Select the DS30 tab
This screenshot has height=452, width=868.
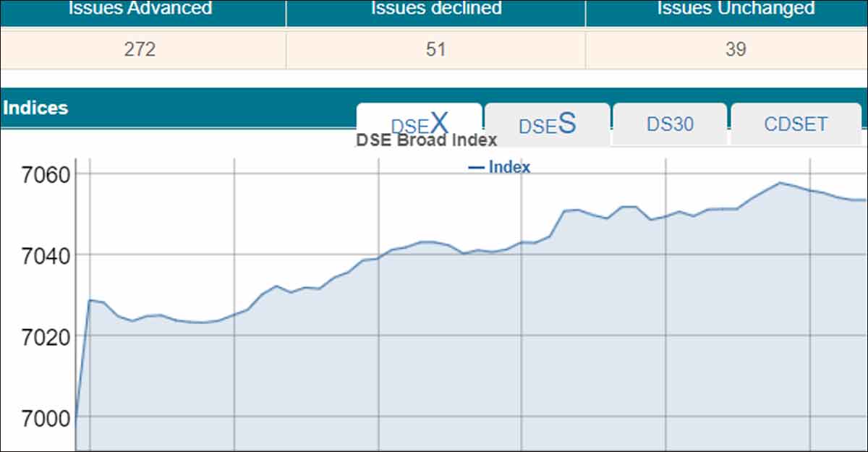coord(670,124)
